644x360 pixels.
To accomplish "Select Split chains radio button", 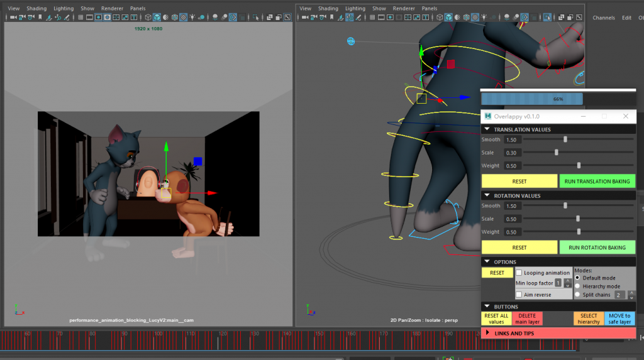I will click(577, 294).
